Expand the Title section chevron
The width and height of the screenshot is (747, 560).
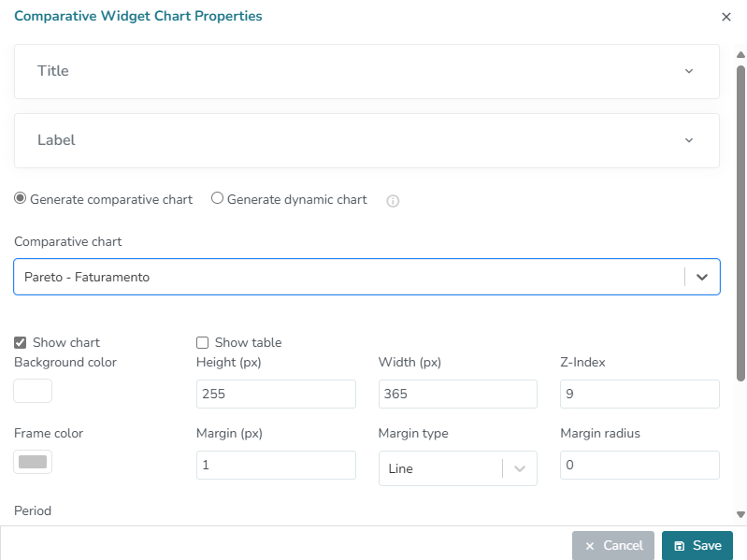[x=689, y=71]
